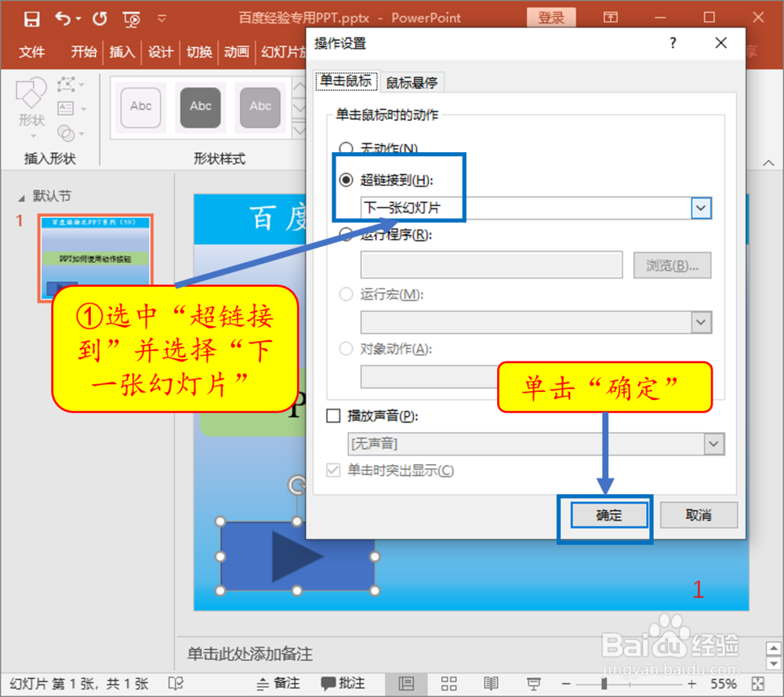This screenshot has height=697, width=784.
Task: Select the 无动作 radio option
Action: [x=346, y=148]
